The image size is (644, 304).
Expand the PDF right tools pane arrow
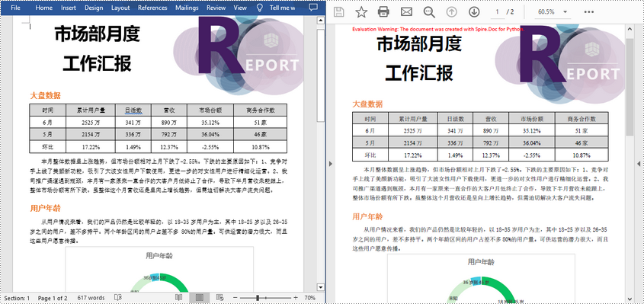click(x=639, y=164)
